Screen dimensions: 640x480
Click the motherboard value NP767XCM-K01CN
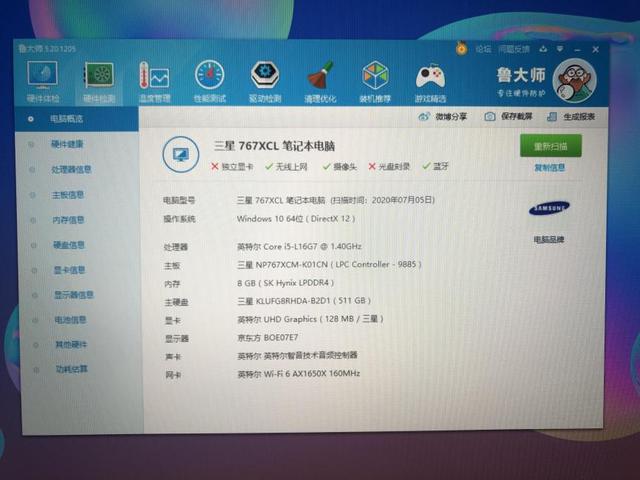coord(329,264)
